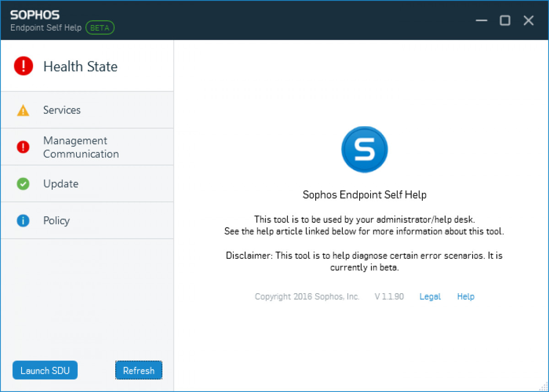Select the Services sidebar item
The image size is (549, 392).
click(62, 110)
